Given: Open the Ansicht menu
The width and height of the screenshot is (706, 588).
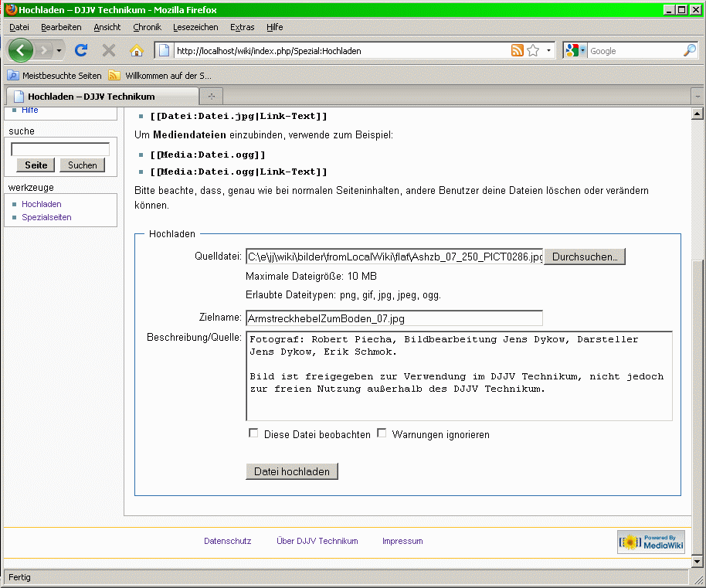Looking at the screenshot, I should pos(107,27).
